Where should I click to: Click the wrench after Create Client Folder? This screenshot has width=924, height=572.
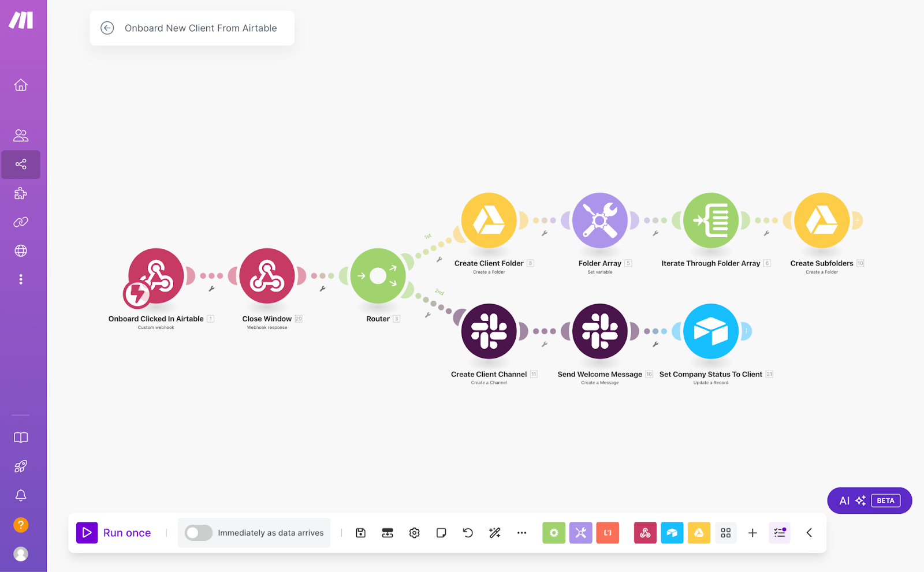click(545, 233)
